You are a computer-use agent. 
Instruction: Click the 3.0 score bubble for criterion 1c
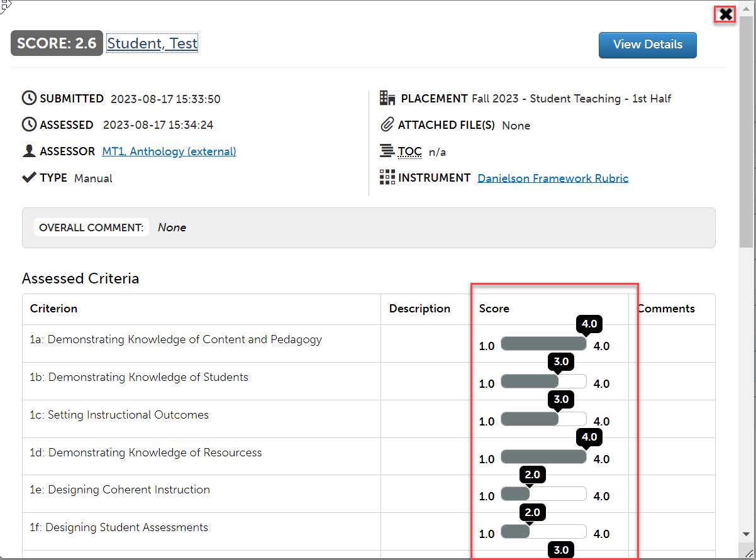[560, 399]
